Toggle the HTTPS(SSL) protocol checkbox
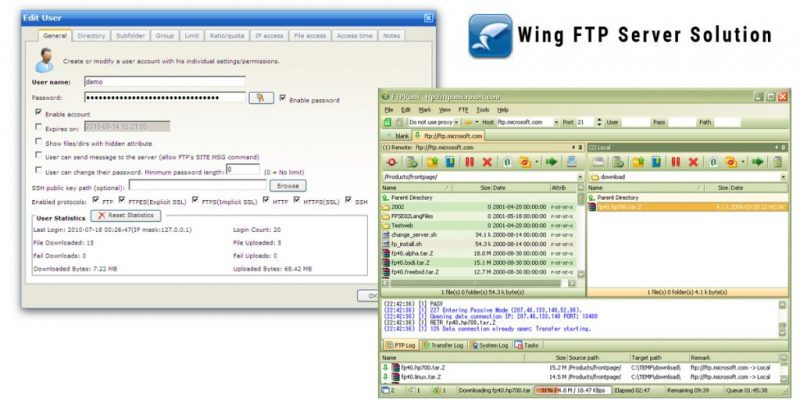The image size is (800, 400). 296,200
